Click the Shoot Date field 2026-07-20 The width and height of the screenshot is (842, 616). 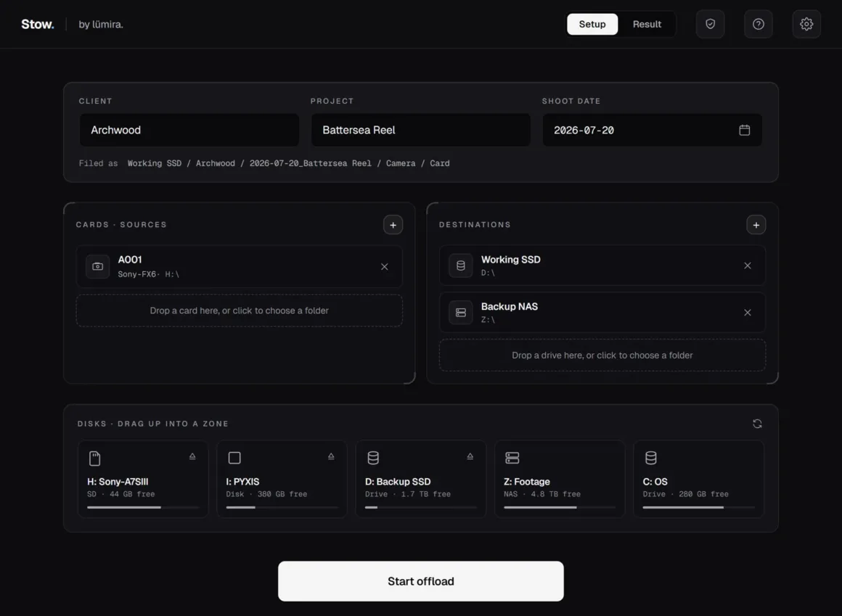coord(653,131)
